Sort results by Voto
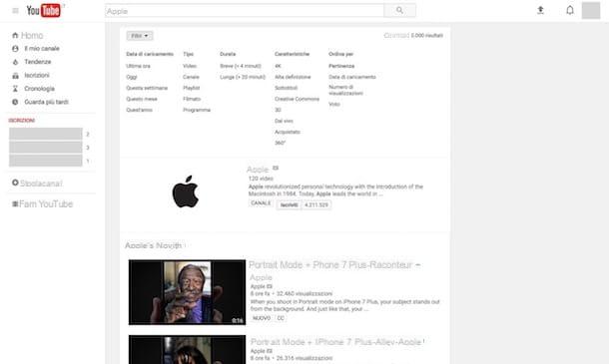 click(x=334, y=104)
